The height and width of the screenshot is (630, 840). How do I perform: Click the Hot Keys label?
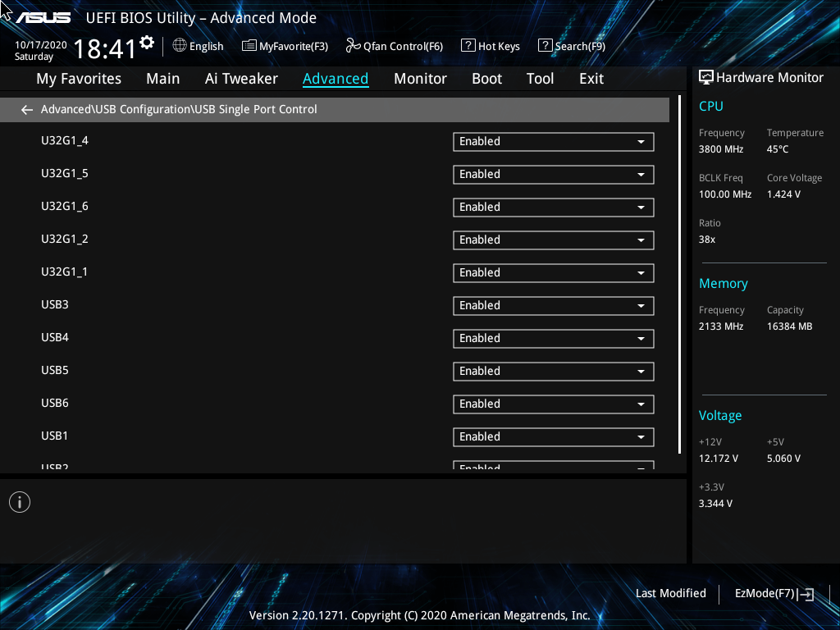click(499, 47)
